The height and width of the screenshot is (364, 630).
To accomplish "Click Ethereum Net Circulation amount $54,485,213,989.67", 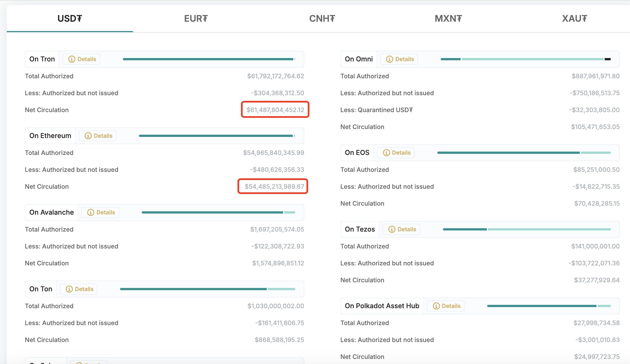I will click(274, 187).
